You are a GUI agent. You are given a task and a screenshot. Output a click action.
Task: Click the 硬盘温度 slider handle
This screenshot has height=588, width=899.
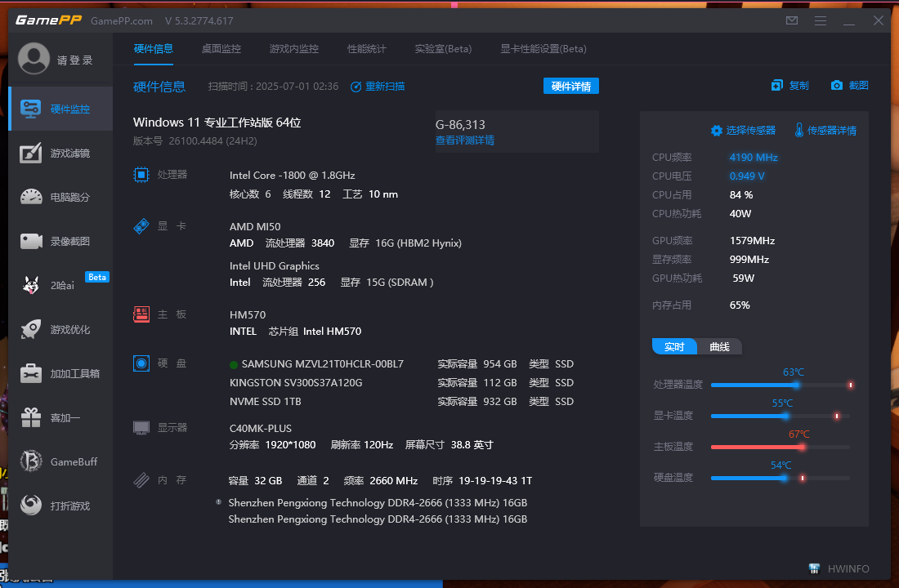click(x=783, y=478)
